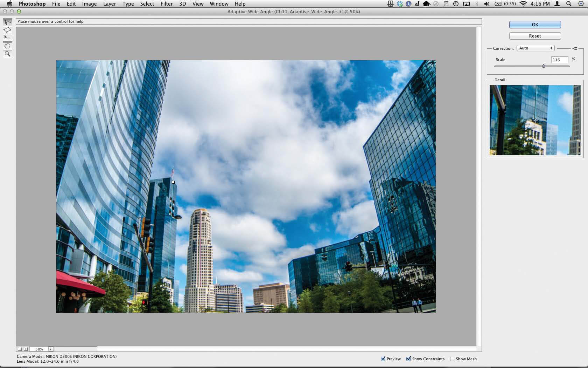
Task: Open the Layer menu
Action: click(109, 4)
